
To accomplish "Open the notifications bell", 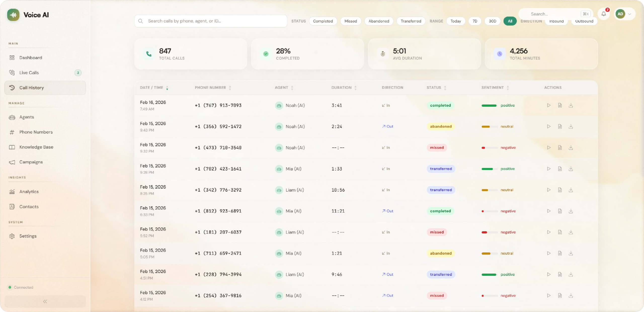I will [603, 14].
